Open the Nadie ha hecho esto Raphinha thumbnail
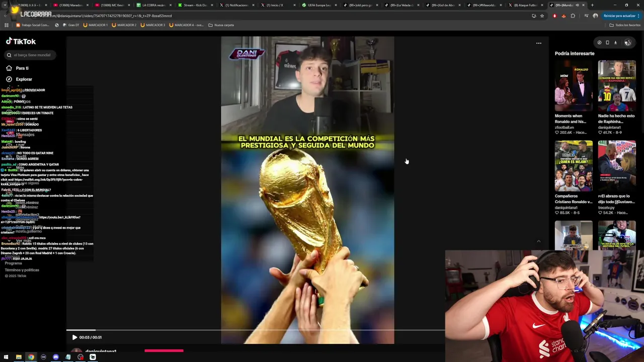The height and width of the screenshot is (362, 644). (617, 85)
